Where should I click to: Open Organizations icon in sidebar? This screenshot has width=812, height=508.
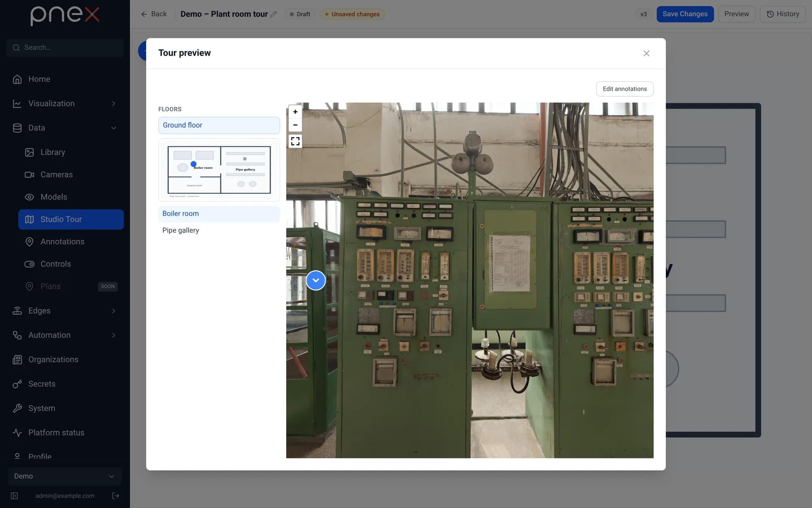17,360
